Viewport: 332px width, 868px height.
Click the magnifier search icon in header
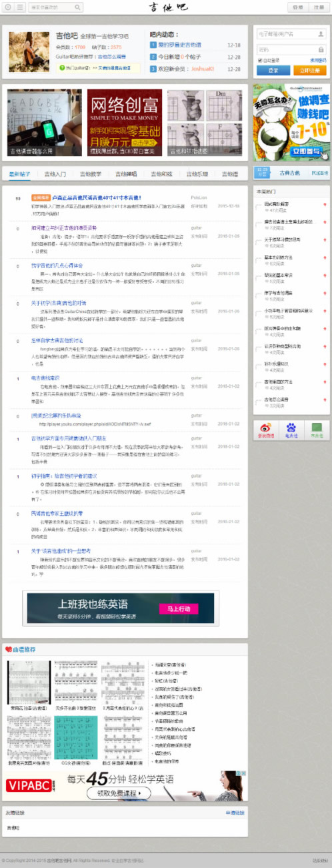coord(79,7)
